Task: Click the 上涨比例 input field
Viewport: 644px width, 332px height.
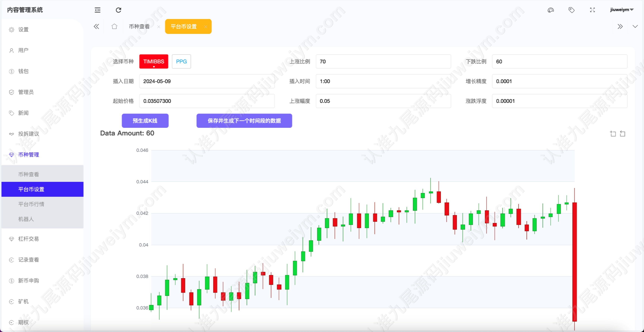Action: [383, 61]
